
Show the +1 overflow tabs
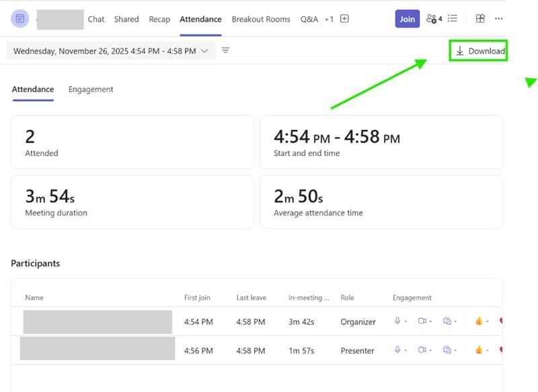tap(329, 19)
